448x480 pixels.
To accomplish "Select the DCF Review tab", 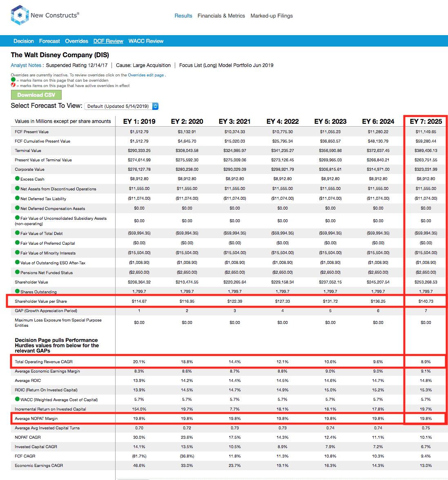I will (108, 41).
